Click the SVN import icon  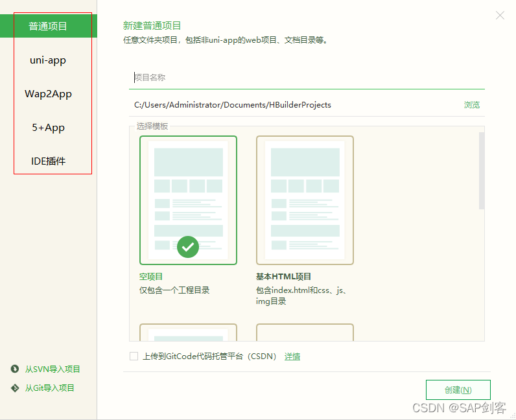[x=15, y=369]
